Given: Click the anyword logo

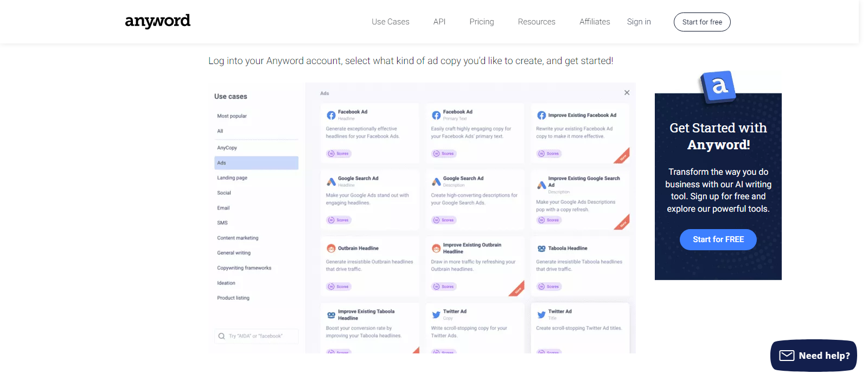Looking at the screenshot, I should [157, 21].
